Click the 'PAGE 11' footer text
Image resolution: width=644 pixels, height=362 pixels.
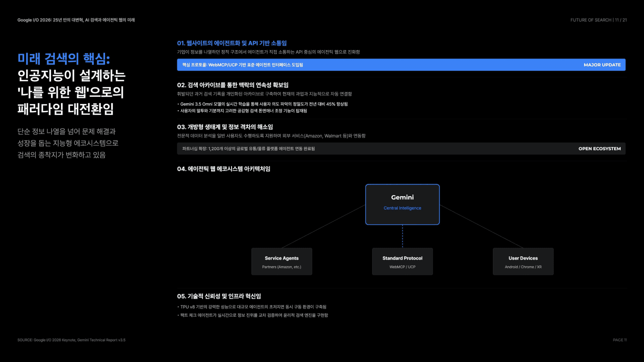(620, 340)
